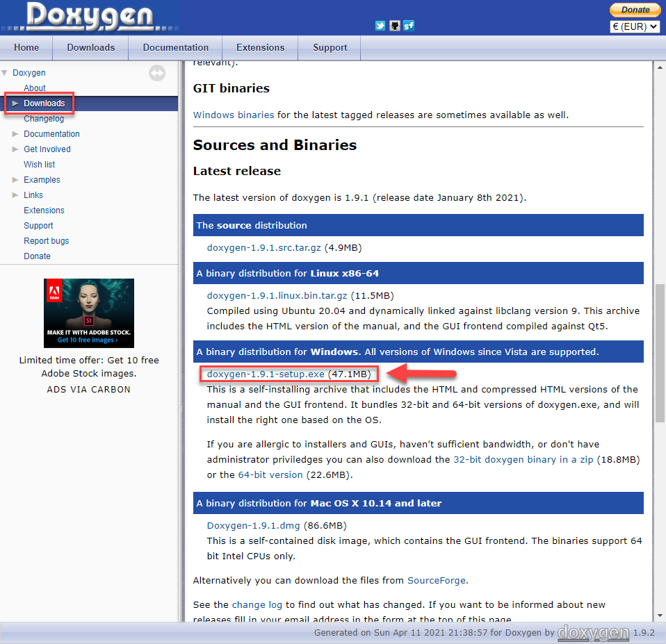This screenshot has height=644, width=666.
Task: Download doxygen-1.9.1-setup.exe for Windows
Action: pyautogui.click(x=266, y=374)
